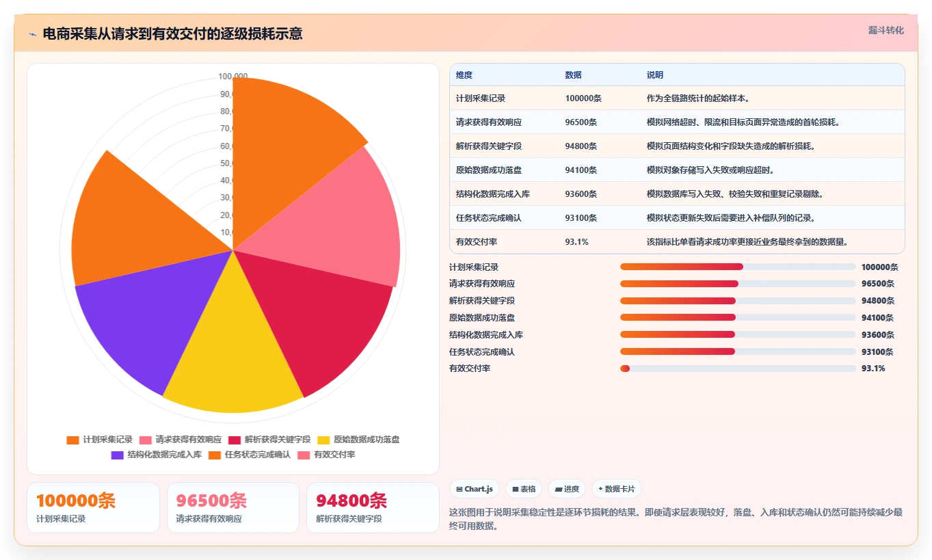Click the 原始数据成功落盘 progress bar

[x=738, y=317]
